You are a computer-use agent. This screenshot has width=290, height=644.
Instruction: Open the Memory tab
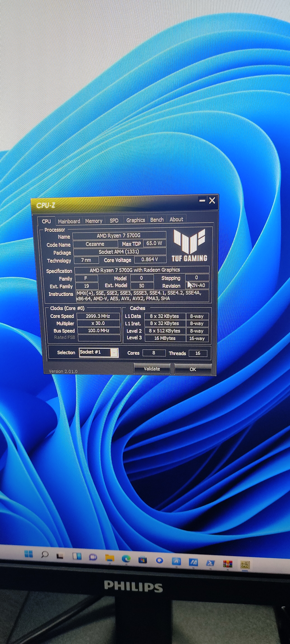[94, 221]
